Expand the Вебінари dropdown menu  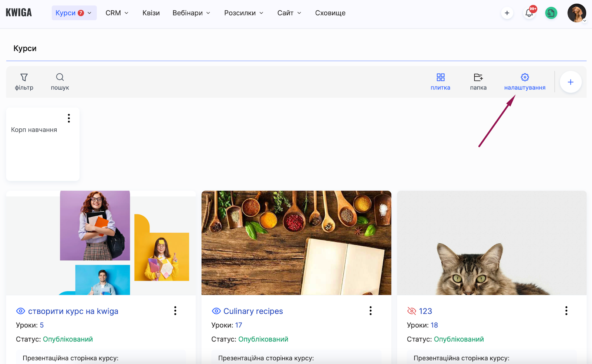[191, 13]
